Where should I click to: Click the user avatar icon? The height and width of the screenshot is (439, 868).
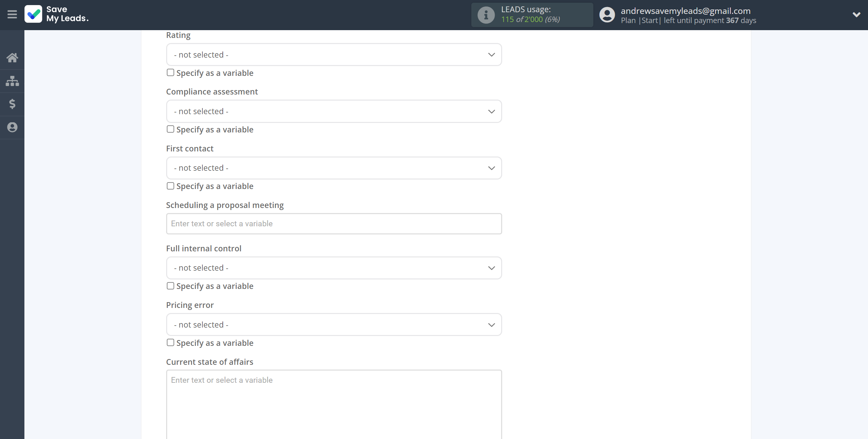tap(607, 15)
